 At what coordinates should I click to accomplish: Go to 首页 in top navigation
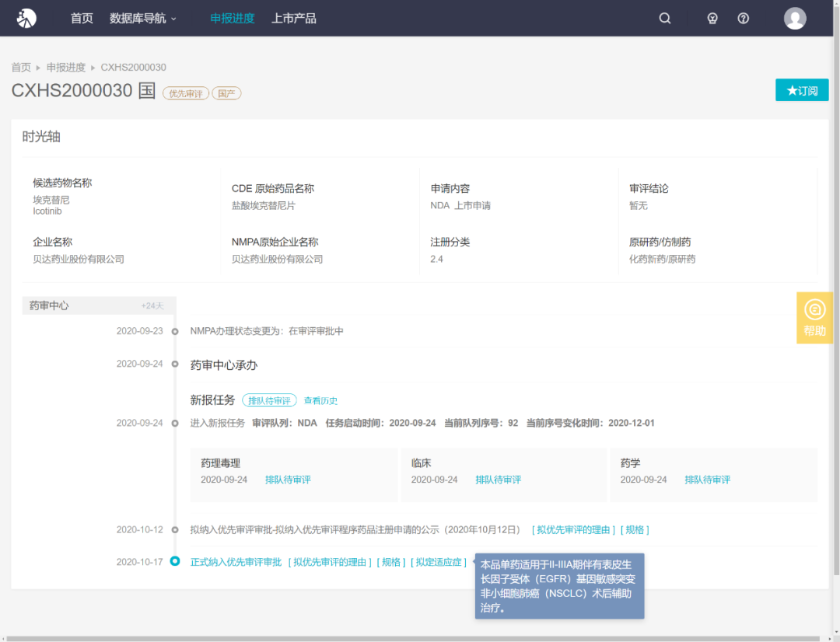[x=82, y=18]
